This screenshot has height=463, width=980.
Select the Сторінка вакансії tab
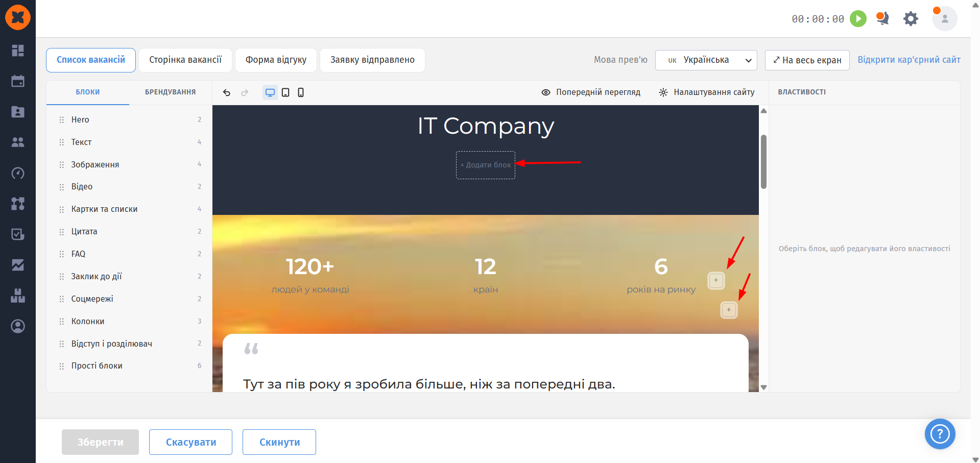(x=185, y=60)
